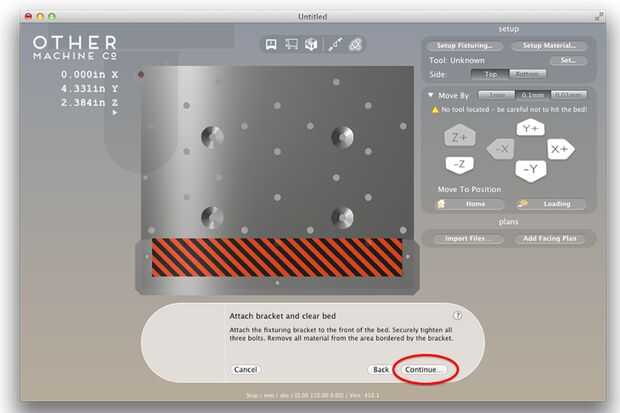Click the Other Machine Co logo
The image size is (620, 413).
coord(75,48)
